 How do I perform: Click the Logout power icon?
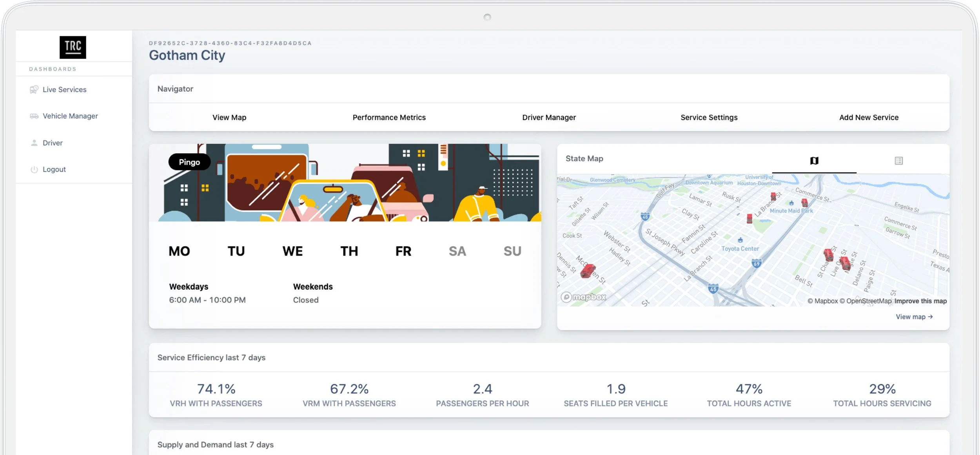pos(34,169)
